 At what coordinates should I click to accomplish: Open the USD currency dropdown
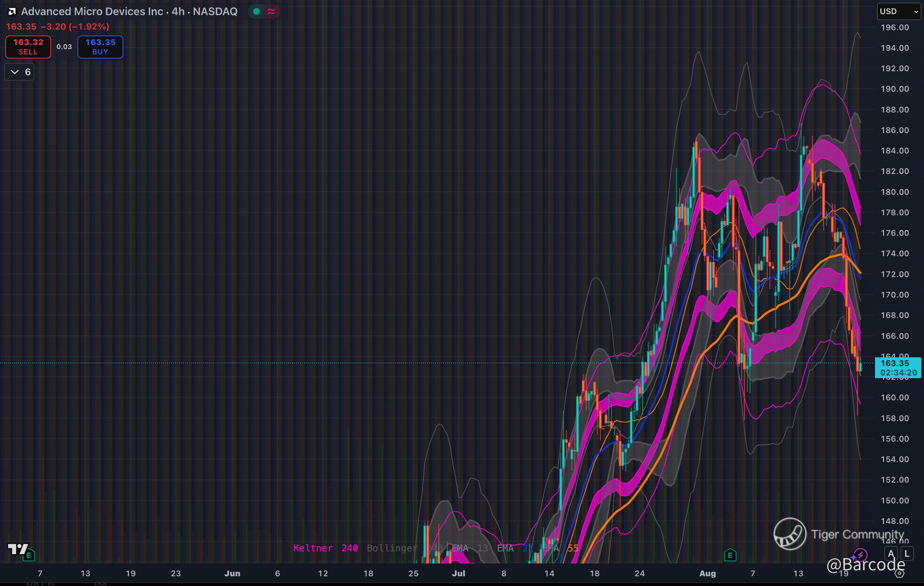click(x=898, y=11)
